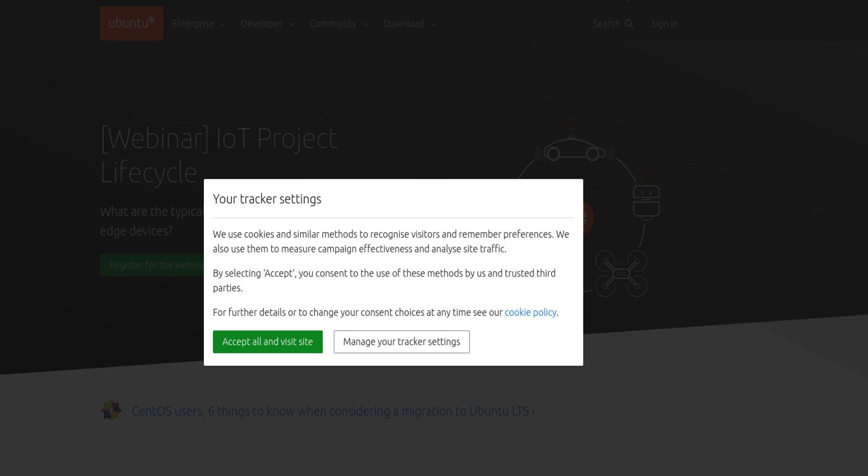Screen dimensions: 868x476
Task: Open Manage your tracker settings
Action: click(x=401, y=342)
